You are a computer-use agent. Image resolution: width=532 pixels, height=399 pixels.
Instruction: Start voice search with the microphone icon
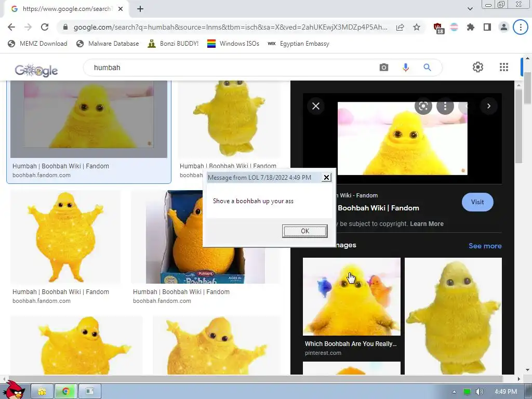pos(405,68)
